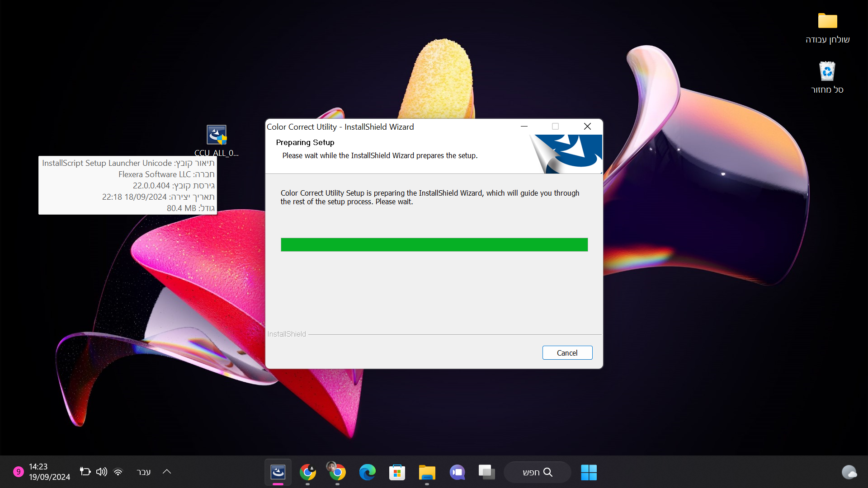Click the taskbar search box
The width and height of the screenshot is (868, 488).
(x=537, y=472)
